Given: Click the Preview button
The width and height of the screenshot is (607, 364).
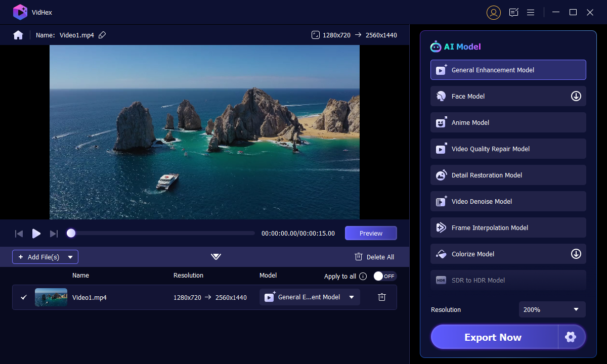Looking at the screenshot, I should click(371, 233).
